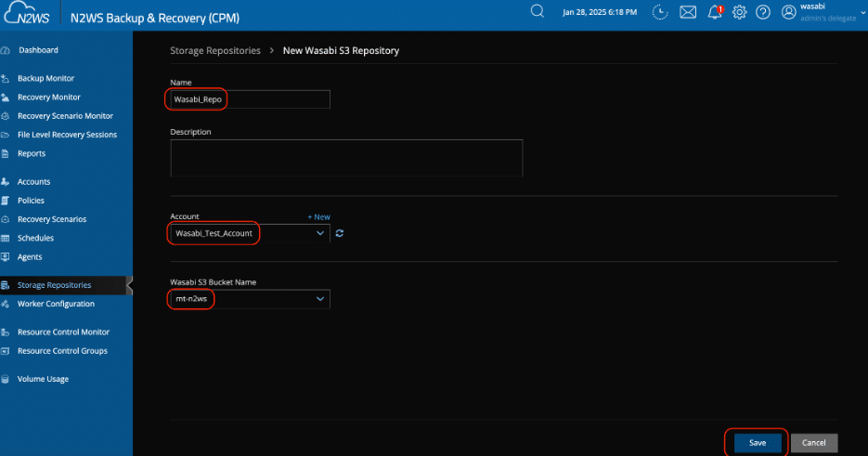The image size is (868, 456).
Task: Open the clock history icon in header
Action: tap(660, 12)
